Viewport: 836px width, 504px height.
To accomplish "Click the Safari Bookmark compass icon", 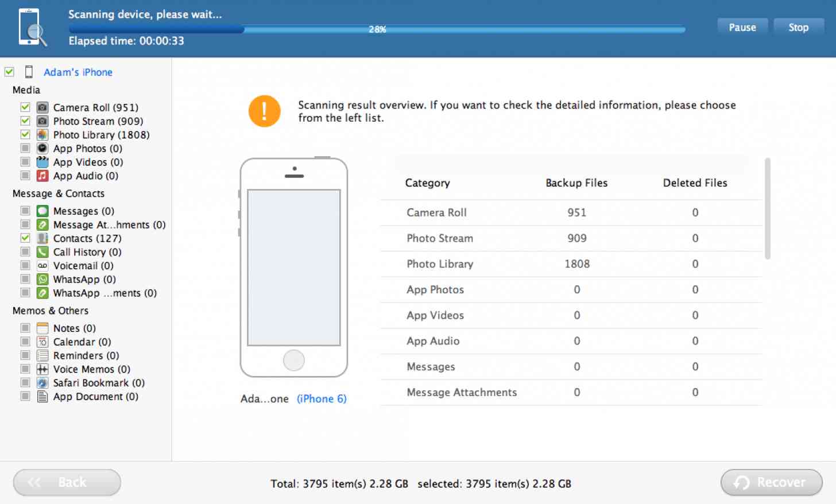I will [x=42, y=383].
